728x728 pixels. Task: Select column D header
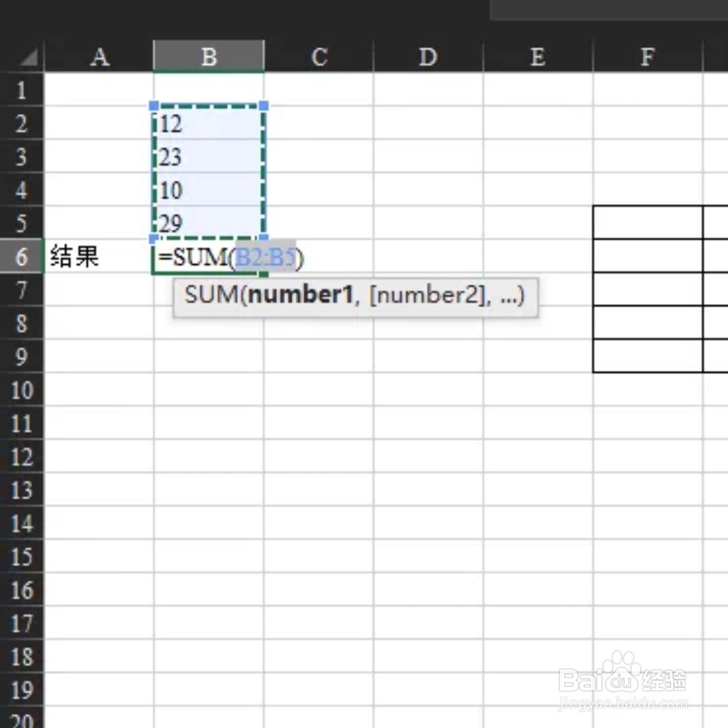pyautogui.click(x=428, y=56)
